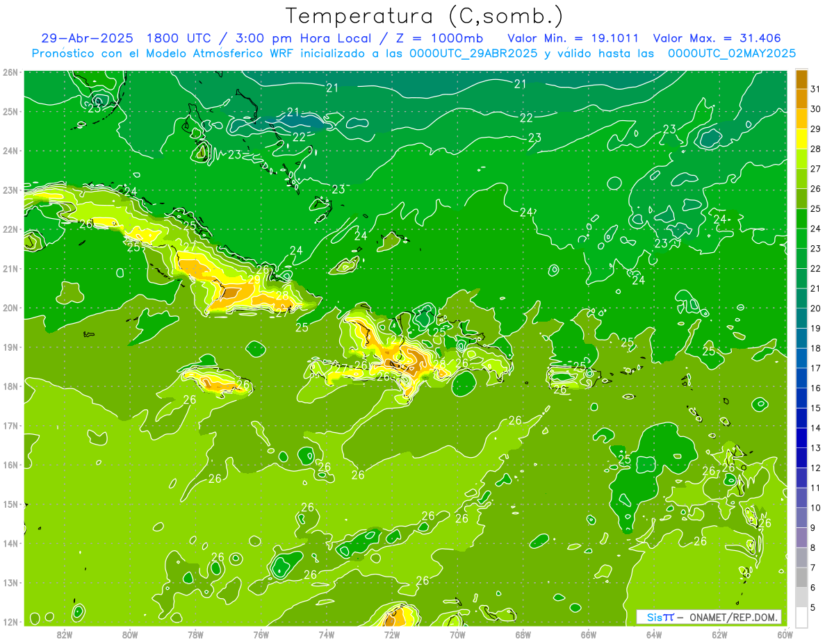Click the '24N' latitude axis label
Viewport: 834px width, 644px height.
point(10,151)
